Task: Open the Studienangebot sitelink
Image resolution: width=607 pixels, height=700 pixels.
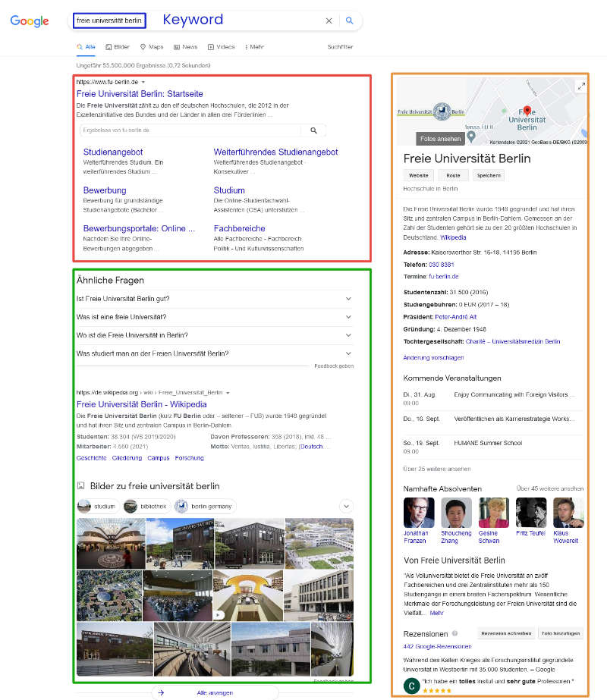Action: pos(113,152)
